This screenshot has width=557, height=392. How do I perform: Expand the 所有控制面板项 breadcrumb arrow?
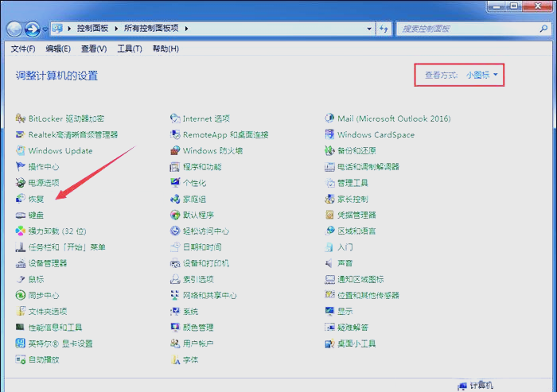[x=187, y=29]
